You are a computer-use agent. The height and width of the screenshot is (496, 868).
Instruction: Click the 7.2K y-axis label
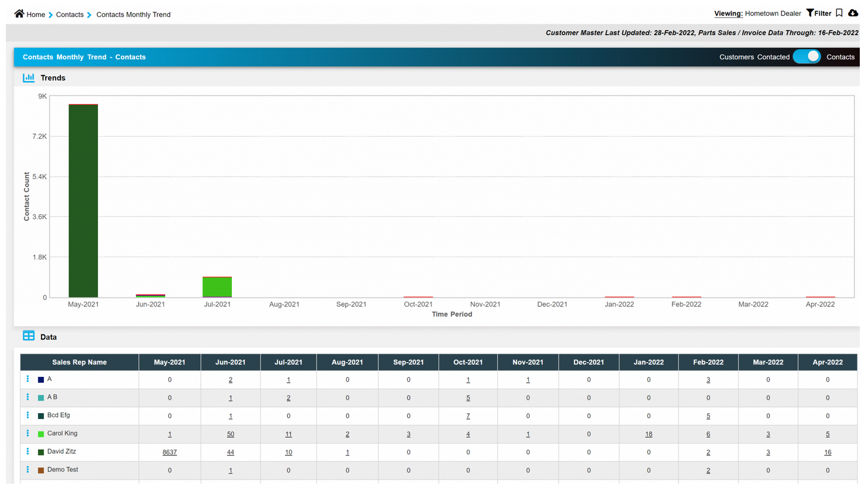39,136
